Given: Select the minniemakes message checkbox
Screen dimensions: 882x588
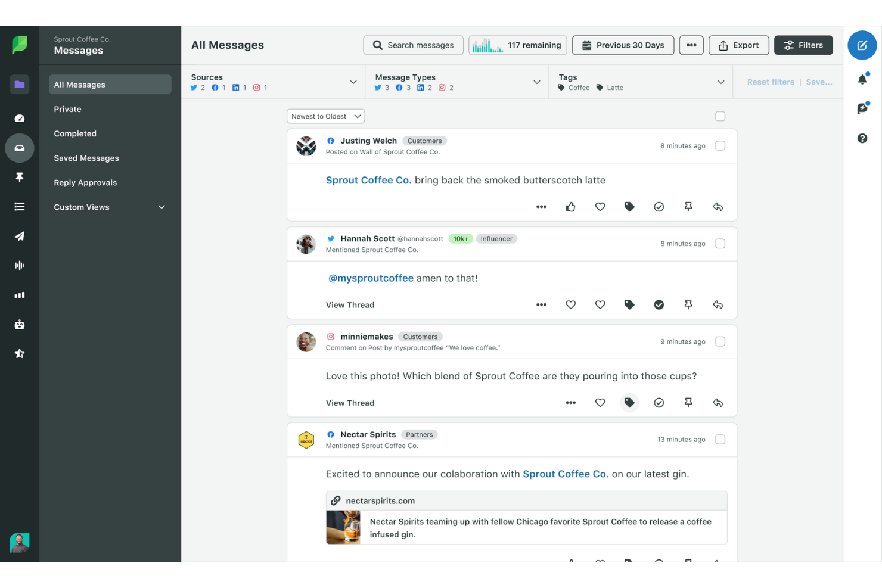Looking at the screenshot, I should 720,341.
